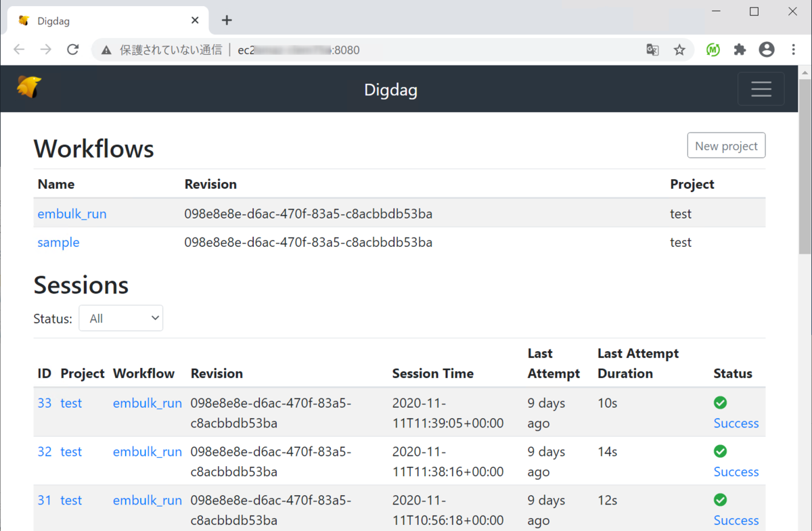The width and height of the screenshot is (812, 531).
Task: Open Chrome's three-dot menu
Action: pyautogui.click(x=793, y=49)
